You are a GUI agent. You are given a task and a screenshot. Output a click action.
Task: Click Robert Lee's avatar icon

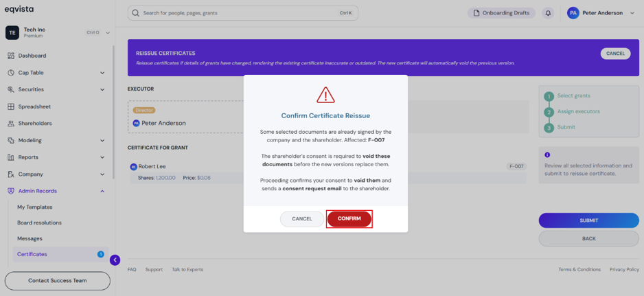[133, 166]
